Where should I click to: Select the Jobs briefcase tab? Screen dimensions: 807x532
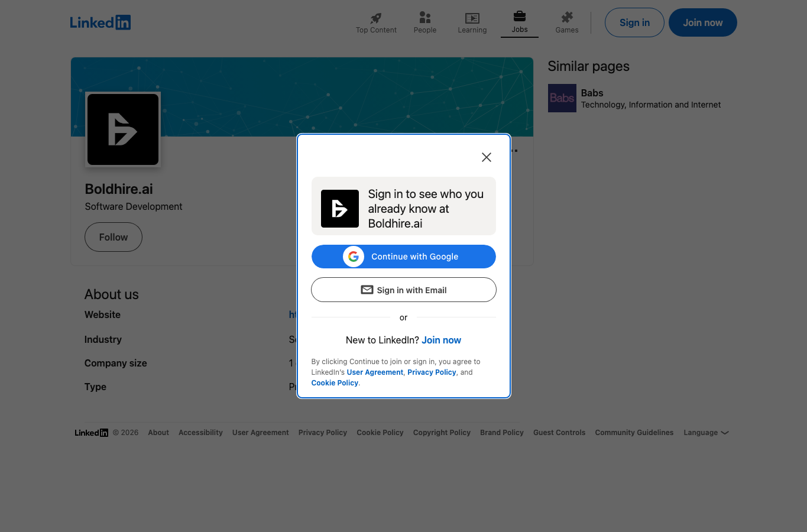click(x=519, y=22)
